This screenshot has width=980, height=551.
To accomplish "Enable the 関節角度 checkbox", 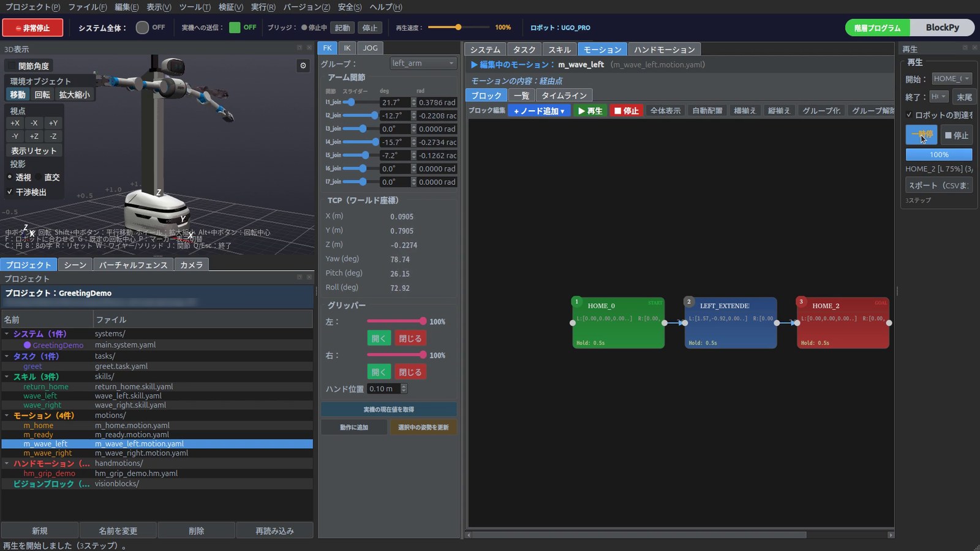I will (x=12, y=66).
